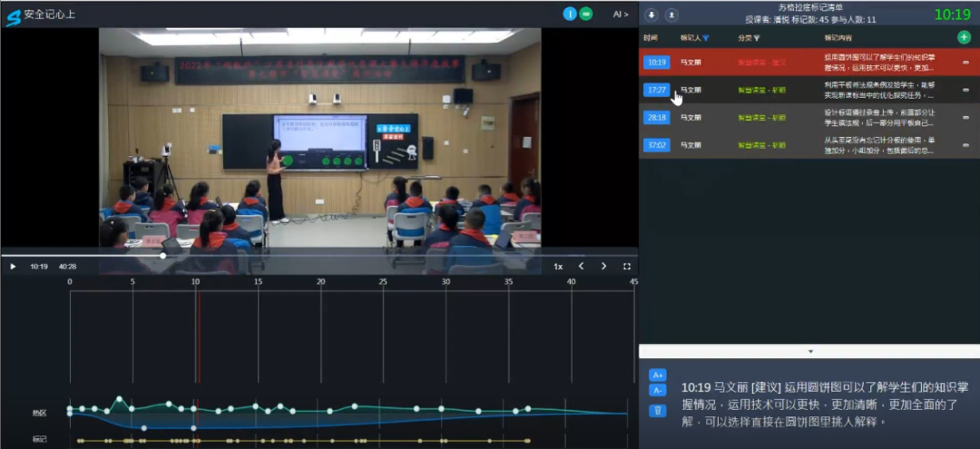Decrease text size with A- button

(659, 390)
